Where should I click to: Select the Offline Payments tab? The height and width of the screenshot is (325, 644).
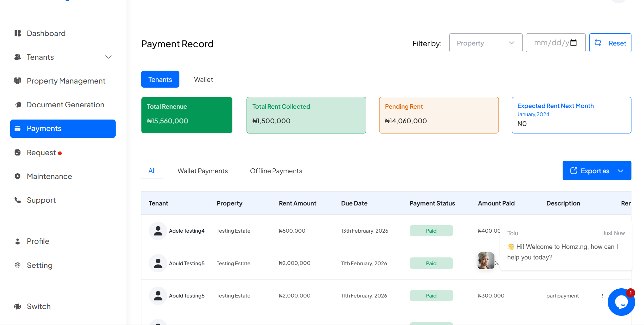point(276,171)
